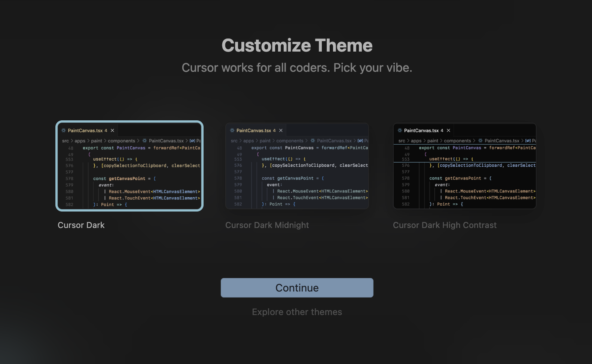Click the Cursor Dark Midnight label

267,225
